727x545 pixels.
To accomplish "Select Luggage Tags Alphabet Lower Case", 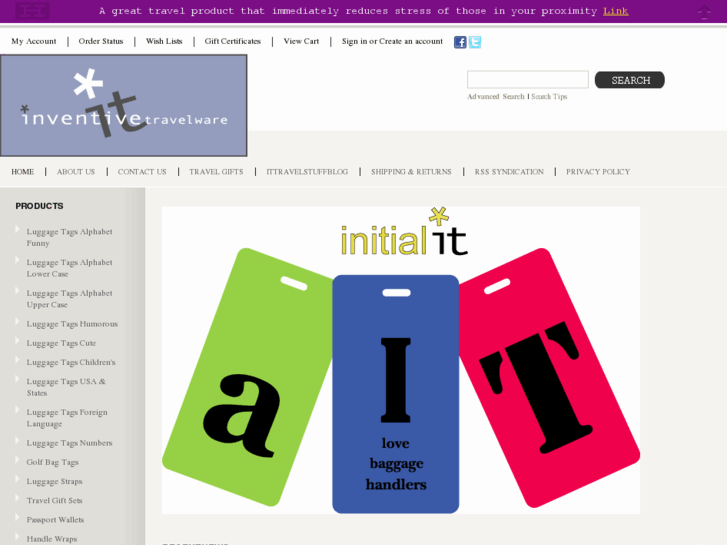I will tap(70, 268).
